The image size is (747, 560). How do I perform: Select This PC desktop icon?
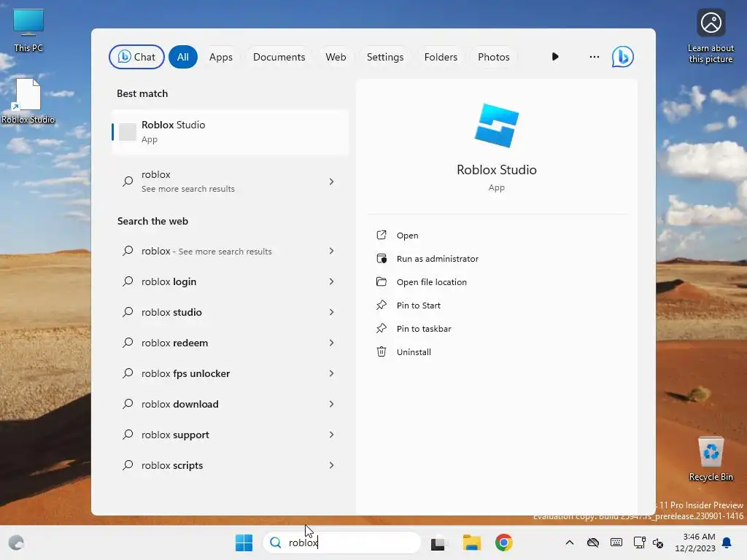[x=28, y=30]
